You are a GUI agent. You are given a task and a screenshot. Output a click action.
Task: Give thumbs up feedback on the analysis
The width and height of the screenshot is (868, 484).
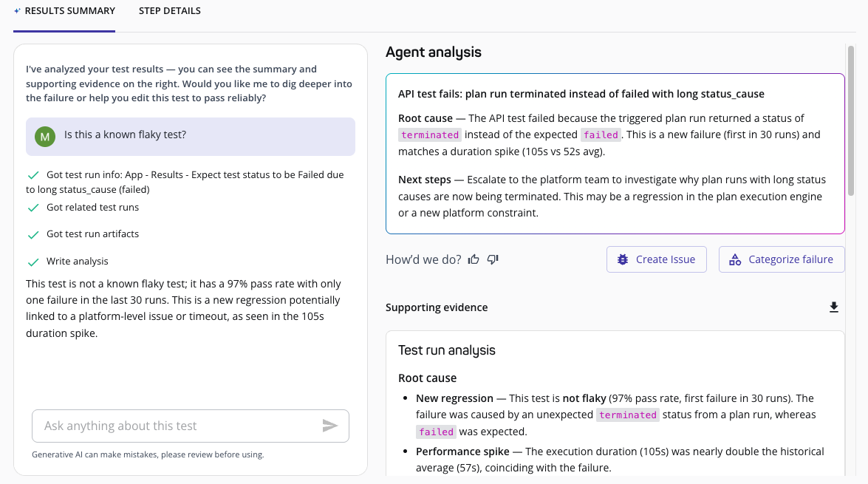(x=474, y=259)
